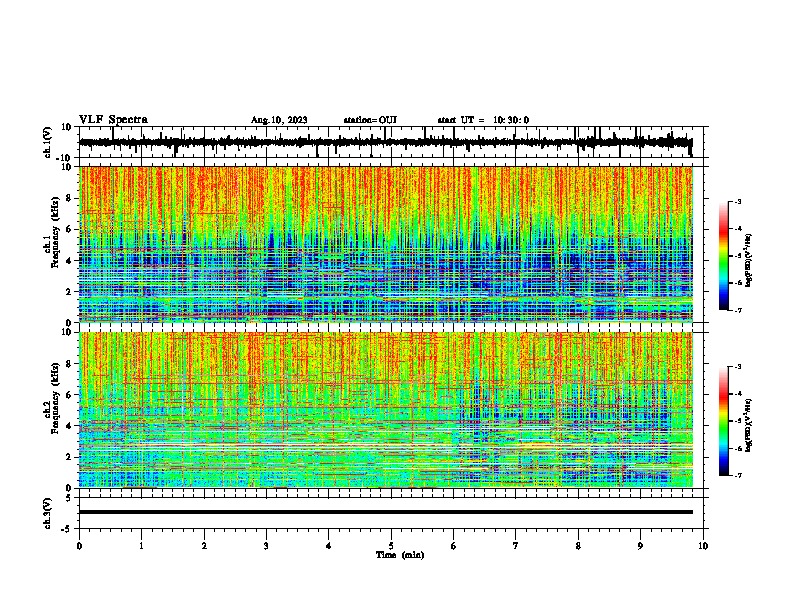Click time axis tick label 2
Image resolution: width=792 pixels, height=612 pixels.
click(x=204, y=546)
